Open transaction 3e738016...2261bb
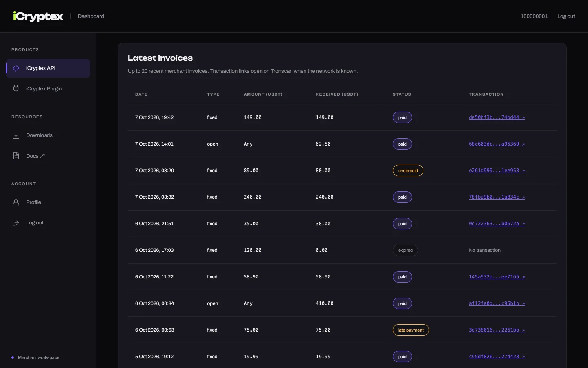 pyautogui.click(x=497, y=330)
